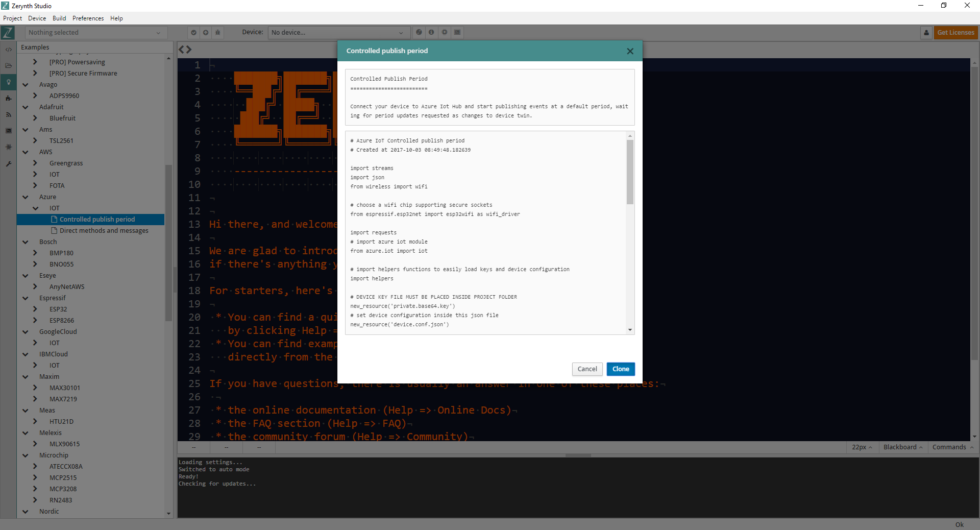The image size is (980, 530).
Task: Collapse the Bosch tree node
Action: pos(25,242)
